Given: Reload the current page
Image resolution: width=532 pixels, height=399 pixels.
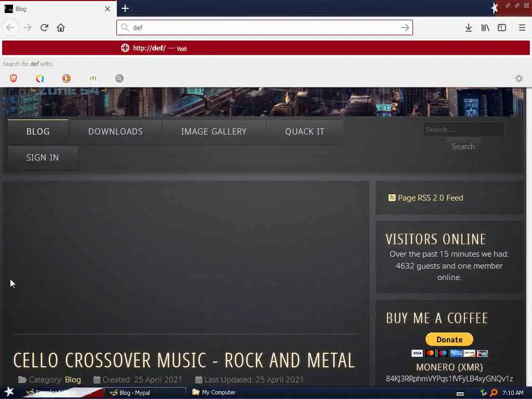Looking at the screenshot, I should point(44,28).
